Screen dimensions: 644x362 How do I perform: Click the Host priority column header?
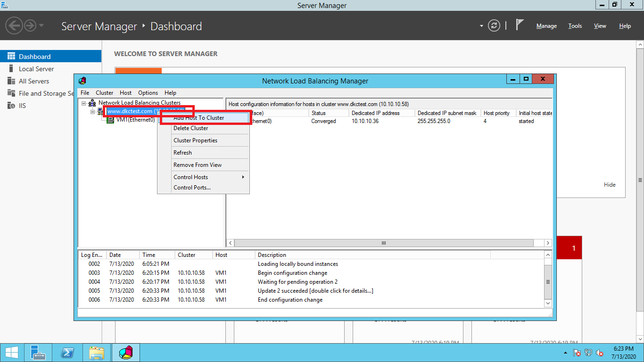499,113
